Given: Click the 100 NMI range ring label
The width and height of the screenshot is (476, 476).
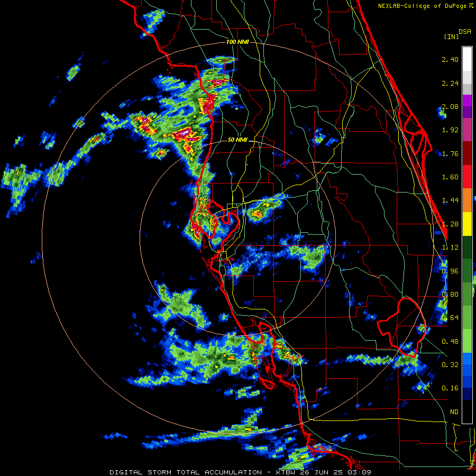Looking at the screenshot, I should pos(237,42).
